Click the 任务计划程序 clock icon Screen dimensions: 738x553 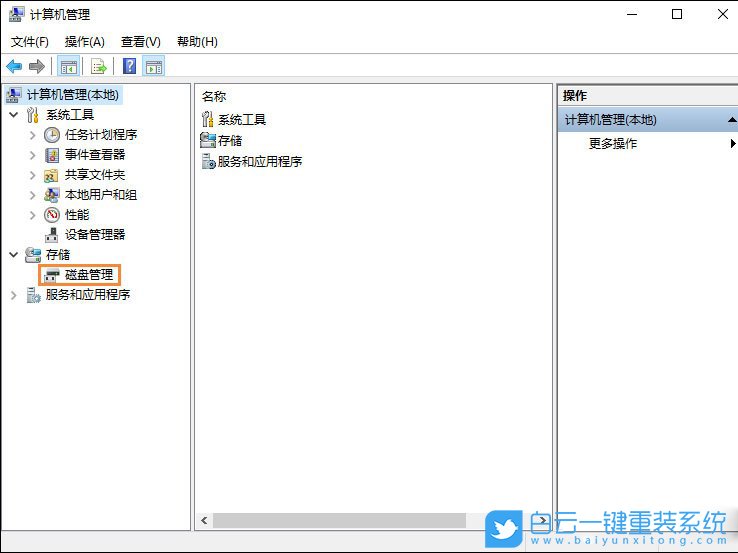(x=52, y=135)
